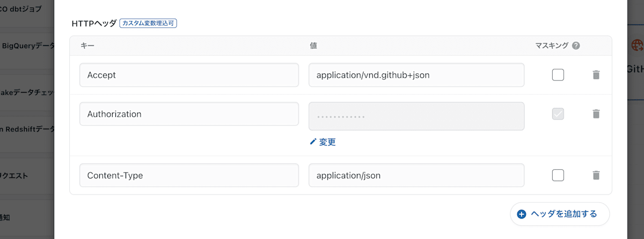This screenshot has width=644, height=239.
Task: Enable masking for the Accept header
Action: coord(558,75)
